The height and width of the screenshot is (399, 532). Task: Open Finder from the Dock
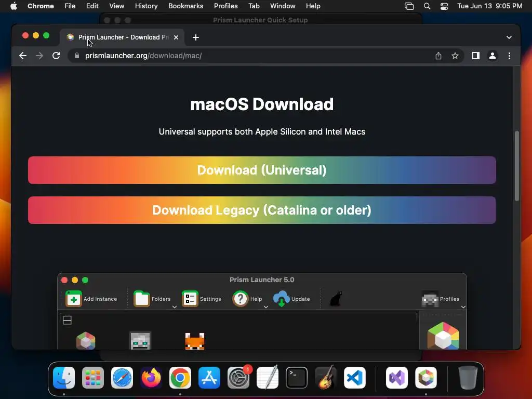click(x=64, y=378)
